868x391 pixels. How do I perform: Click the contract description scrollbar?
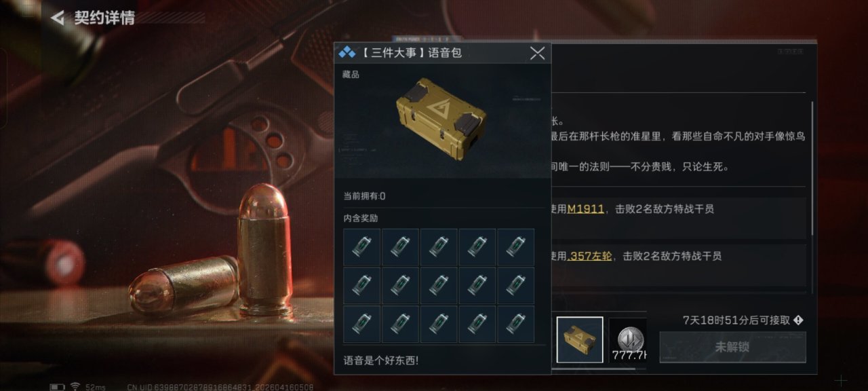(x=812, y=168)
